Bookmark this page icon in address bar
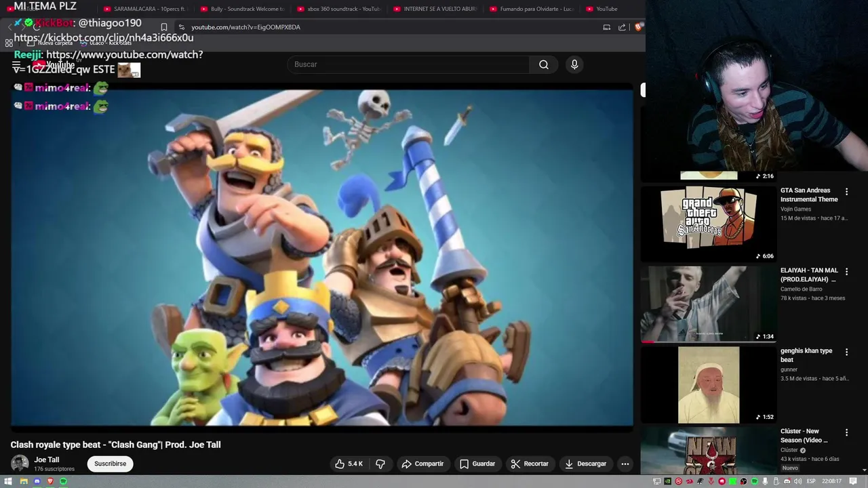Screen dimensions: 868x488 (163, 27)
